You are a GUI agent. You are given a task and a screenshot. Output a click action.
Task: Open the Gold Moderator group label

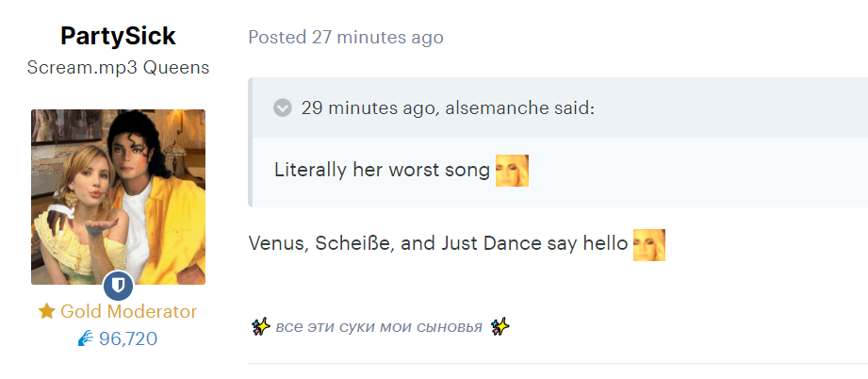pos(128,311)
